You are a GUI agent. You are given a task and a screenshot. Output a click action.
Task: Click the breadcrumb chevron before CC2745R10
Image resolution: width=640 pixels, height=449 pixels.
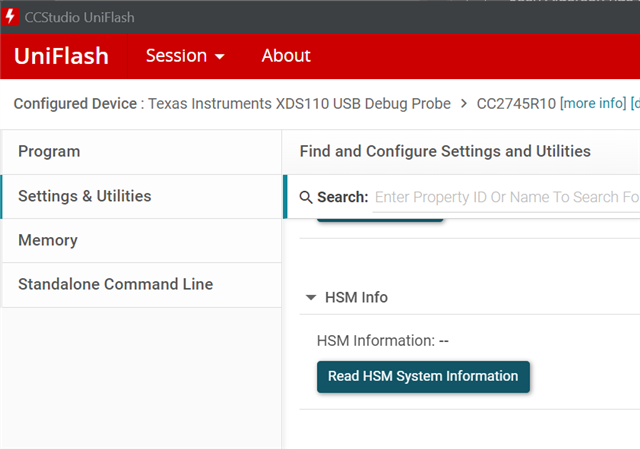tap(464, 104)
